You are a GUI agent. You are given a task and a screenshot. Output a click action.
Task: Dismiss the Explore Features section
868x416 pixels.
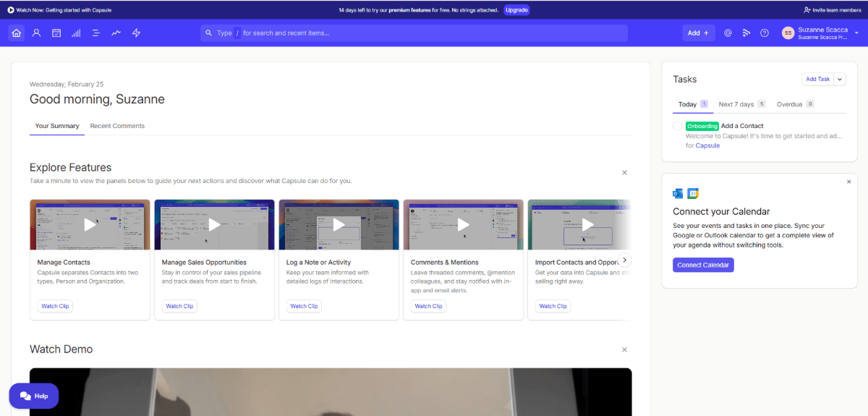coord(624,172)
